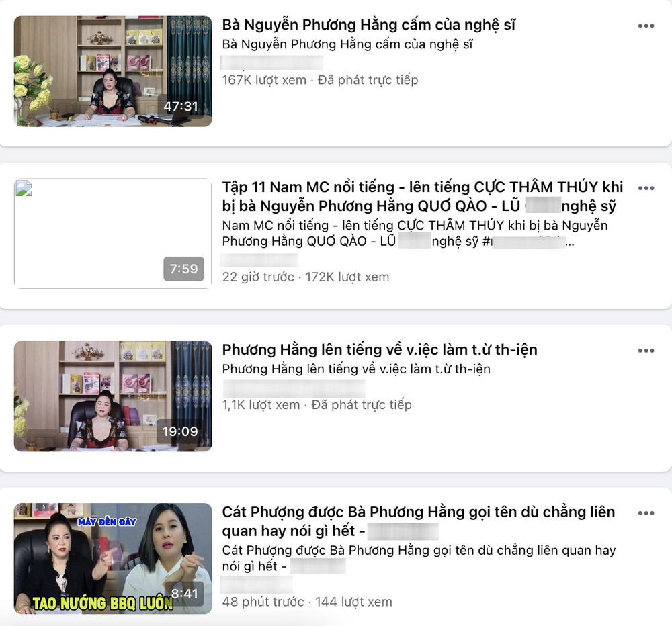Viewport: 672px width, 626px height.
Task: Open title 'Phương Hằng lên tiếng về v.iệc làm t.ừ th-iện'
Action: [379, 350]
